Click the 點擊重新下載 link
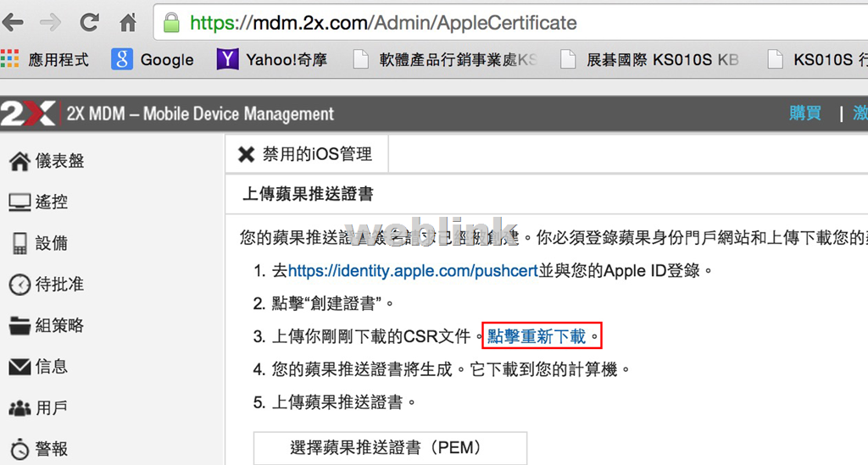The height and width of the screenshot is (465, 868). 537,336
